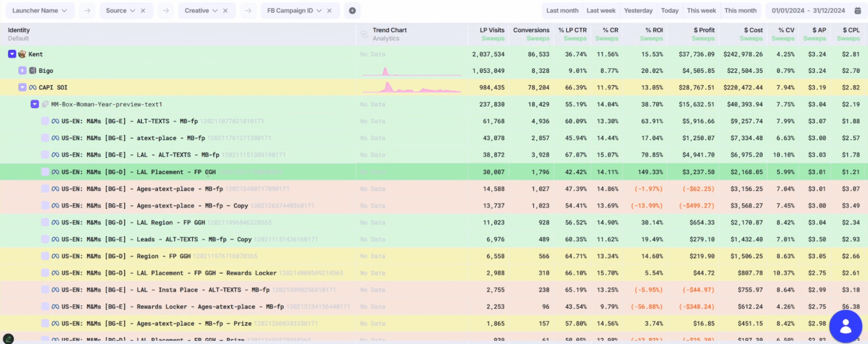
Task: Click the Trend Chart link icon
Action: (x=364, y=34)
